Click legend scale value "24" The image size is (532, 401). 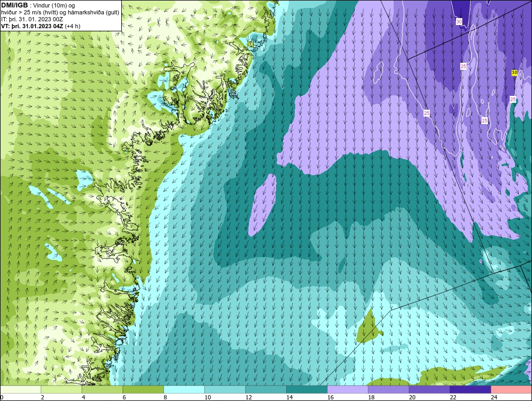(x=494, y=397)
